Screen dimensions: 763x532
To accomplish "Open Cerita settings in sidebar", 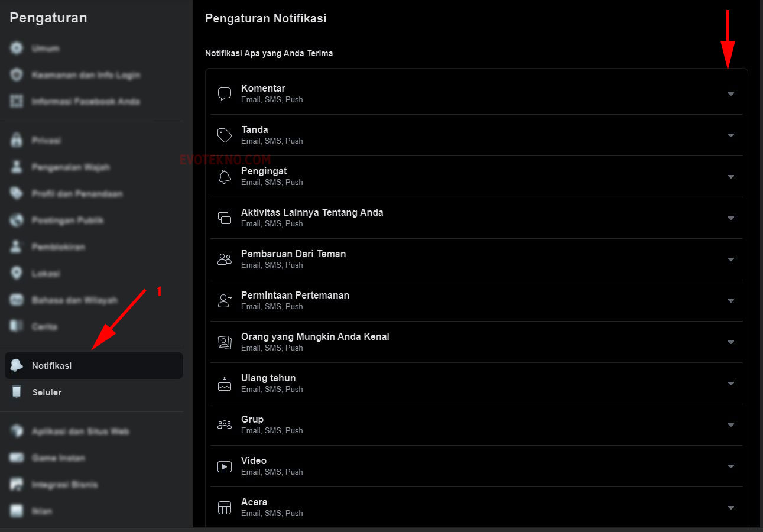I will tap(94, 327).
